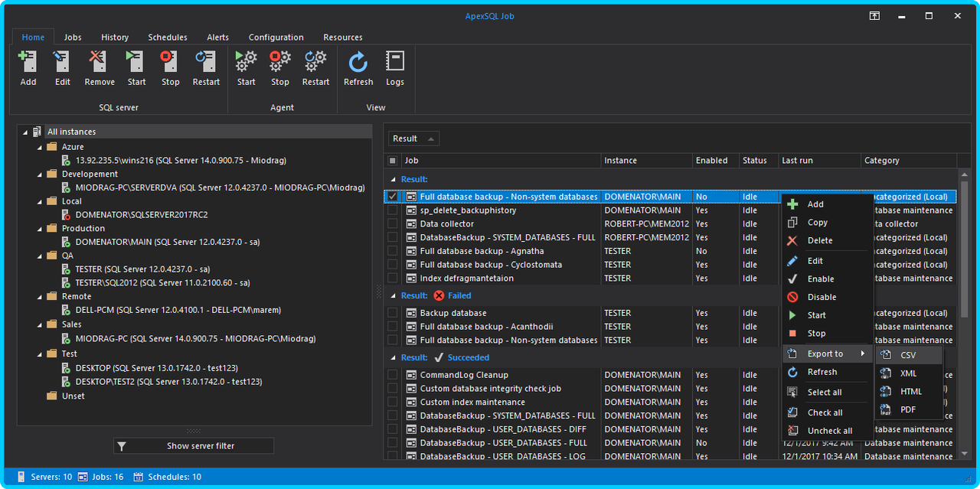Collapse the QA folder
This screenshot has height=489, width=980.
pyautogui.click(x=38, y=256)
